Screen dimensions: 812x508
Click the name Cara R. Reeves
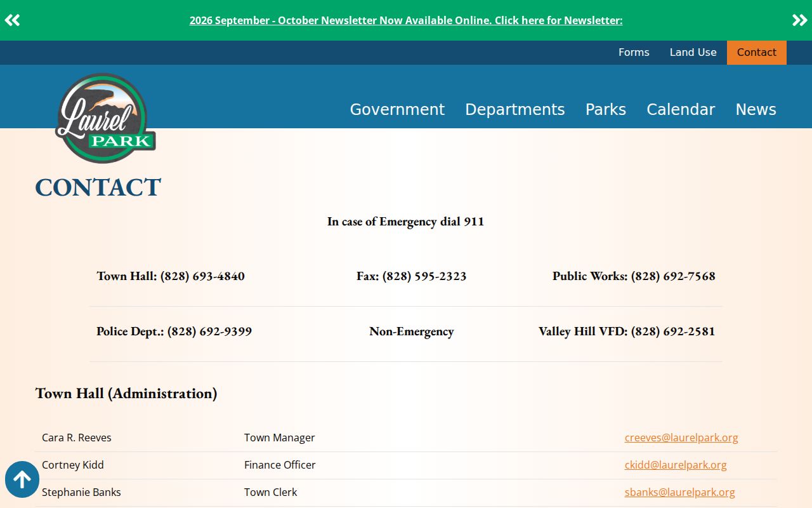[x=76, y=438]
